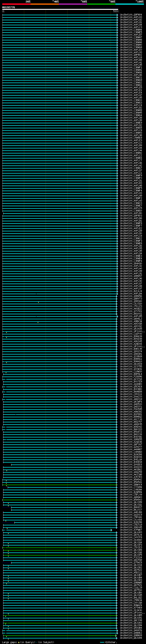Click the =100char. scale legend
This screenshot has height=644, width=146.
[x=109, y=642]
